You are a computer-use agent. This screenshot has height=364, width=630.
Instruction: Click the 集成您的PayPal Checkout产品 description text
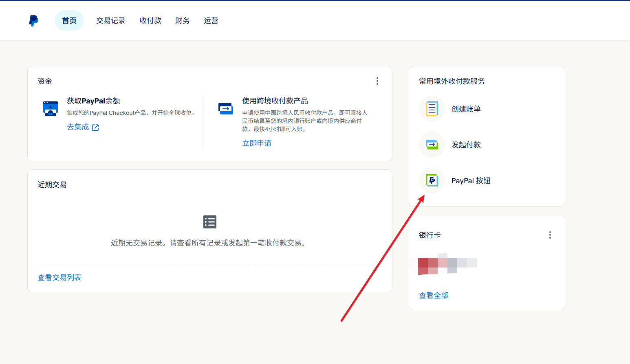point(132,113)
